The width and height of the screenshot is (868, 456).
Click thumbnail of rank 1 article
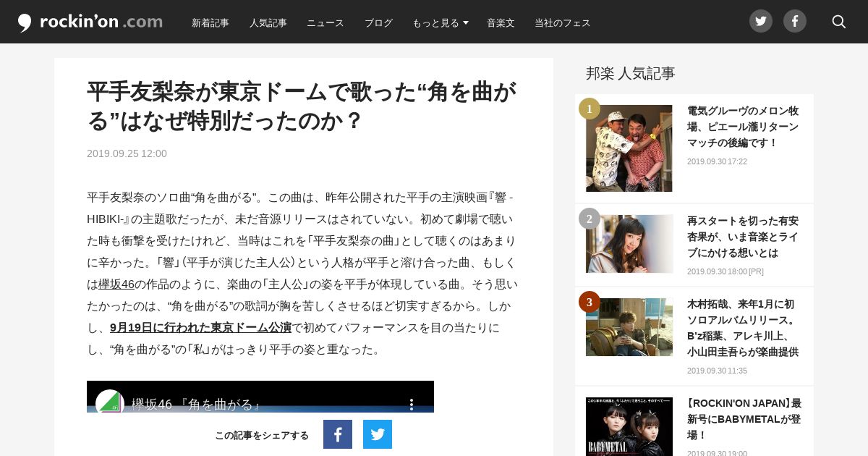tap(629, 148)
